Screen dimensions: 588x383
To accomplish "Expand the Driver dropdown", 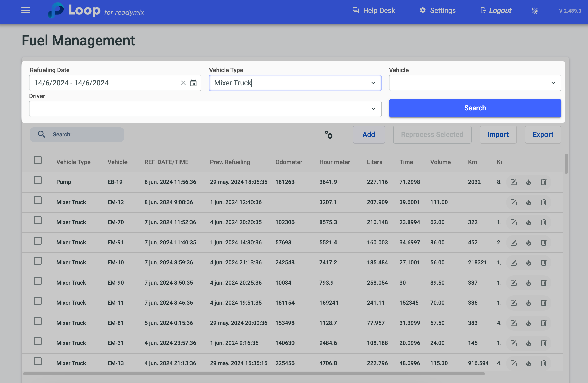I will [x=373, y=109].
